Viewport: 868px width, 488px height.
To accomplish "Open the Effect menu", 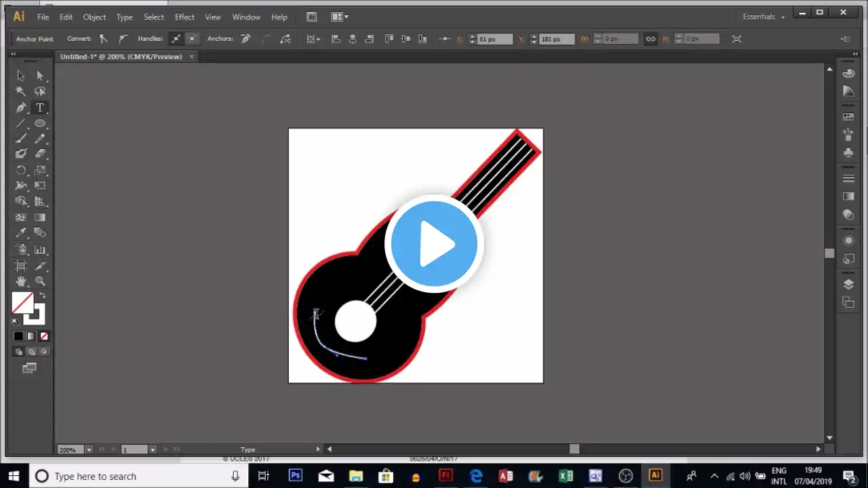I will tap(184, 16).
